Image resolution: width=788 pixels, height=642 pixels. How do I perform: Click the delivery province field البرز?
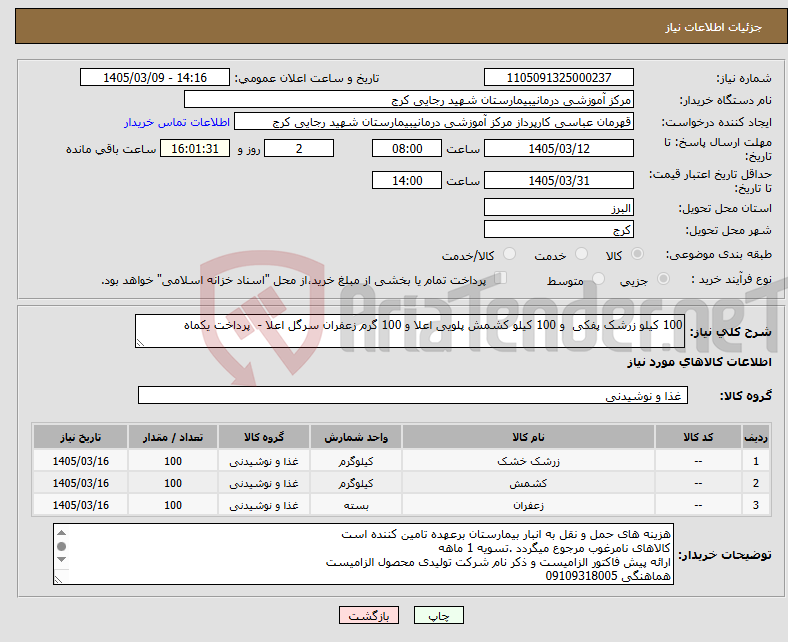coord(558,207)
